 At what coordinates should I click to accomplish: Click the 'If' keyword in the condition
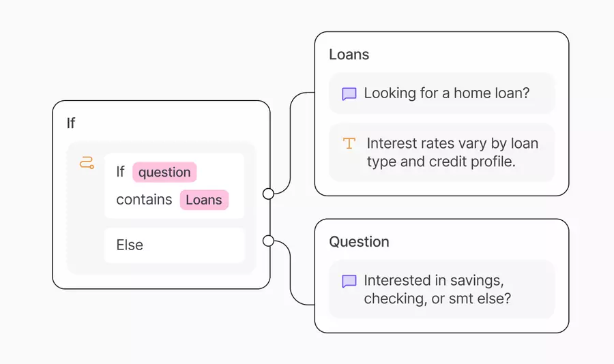120,172
